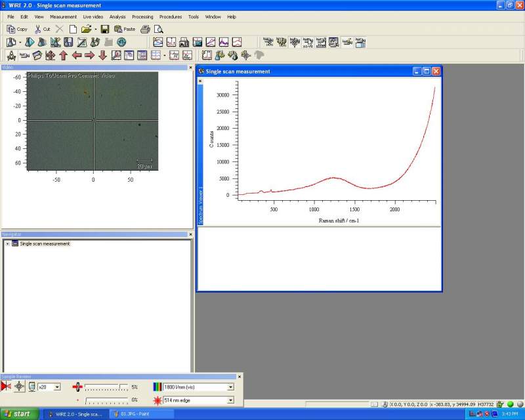
Task: Open the x20 objective dropdown
Action: click(x=57, y=387)
